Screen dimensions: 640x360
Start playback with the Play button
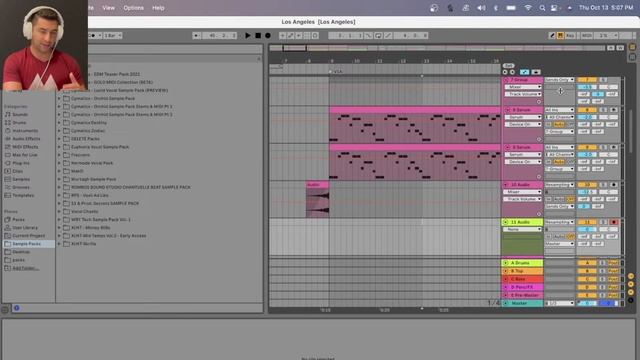click(248, 36)
